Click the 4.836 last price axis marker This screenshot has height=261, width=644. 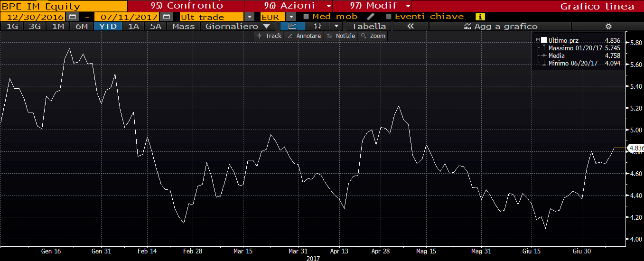click(x=636, y=148)
